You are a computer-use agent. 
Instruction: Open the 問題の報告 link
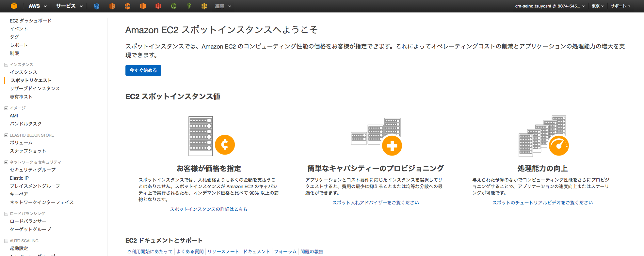click(312, 251)
